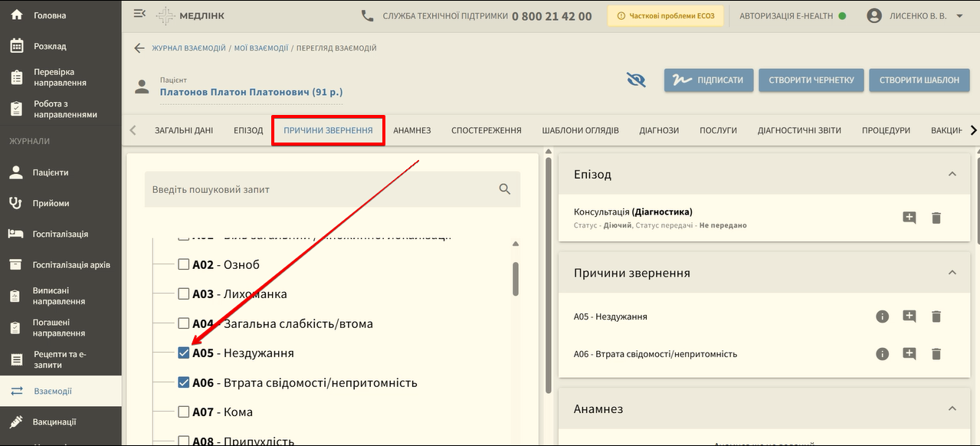Click the Підписати button
This screenshot has width=980, height=446.
tap(709, 80)
